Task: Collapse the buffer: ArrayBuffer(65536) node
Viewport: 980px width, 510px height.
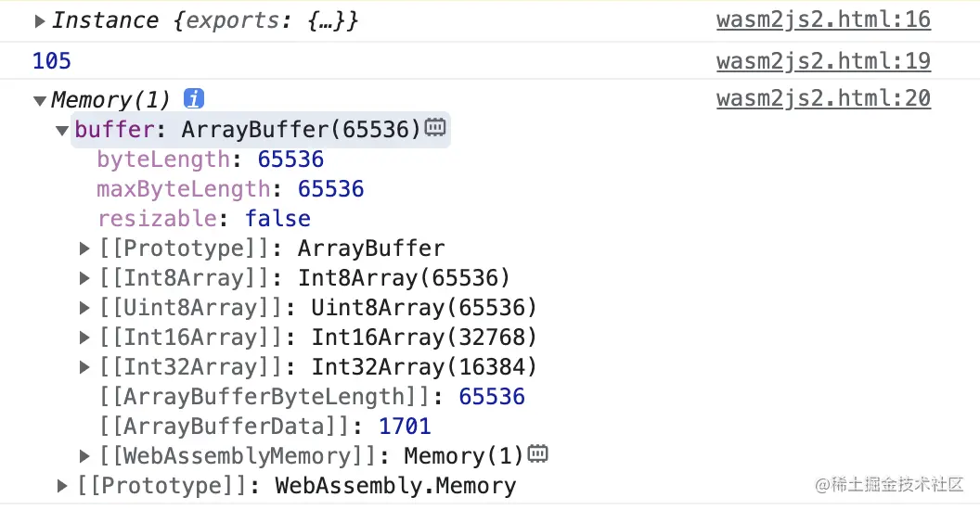Action: tap(62, 131)
